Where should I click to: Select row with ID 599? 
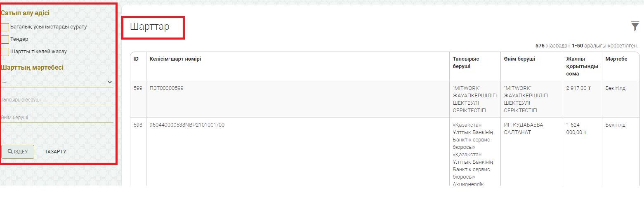pos(138,88)
